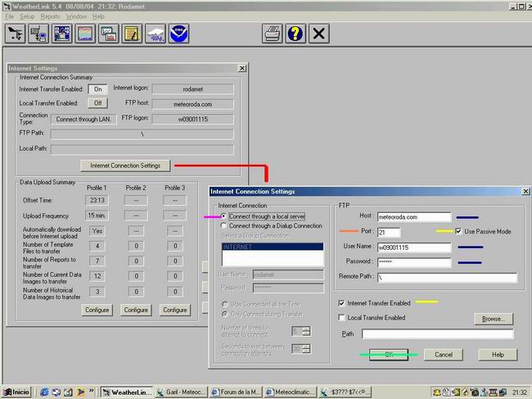Screen dimensions: 532x399
Task: Open the media player quick launch icon
Action: (80, 392)
